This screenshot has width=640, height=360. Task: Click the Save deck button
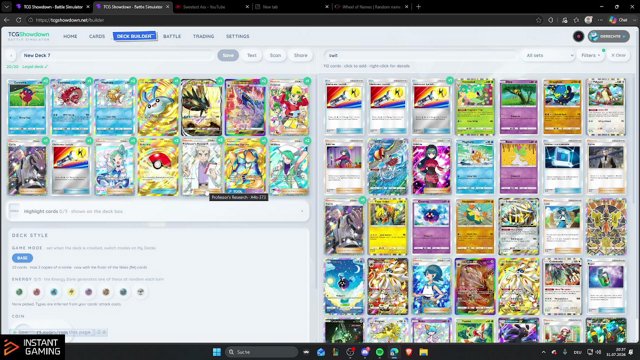click(x=228, y=55)
